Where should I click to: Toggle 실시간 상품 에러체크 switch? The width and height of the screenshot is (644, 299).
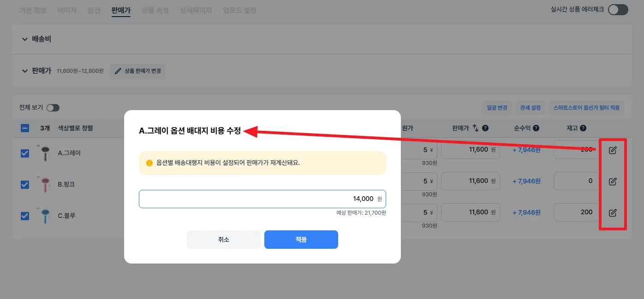point(618,10)
